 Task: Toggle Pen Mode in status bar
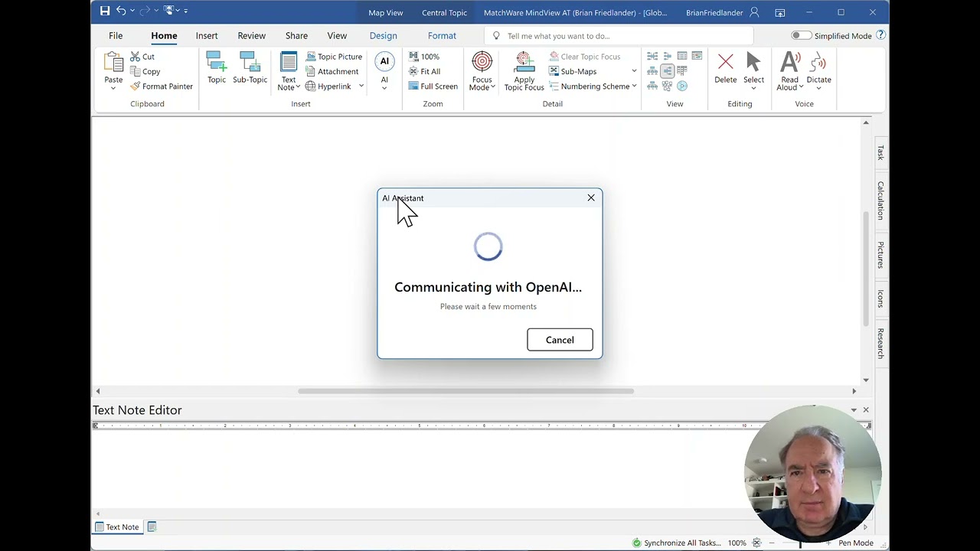(x=855, y=543)
